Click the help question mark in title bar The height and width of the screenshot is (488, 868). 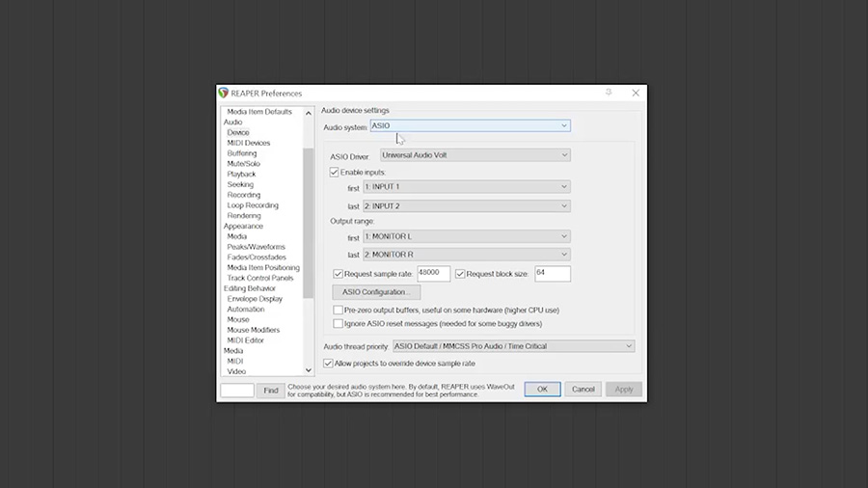(609, 93)
